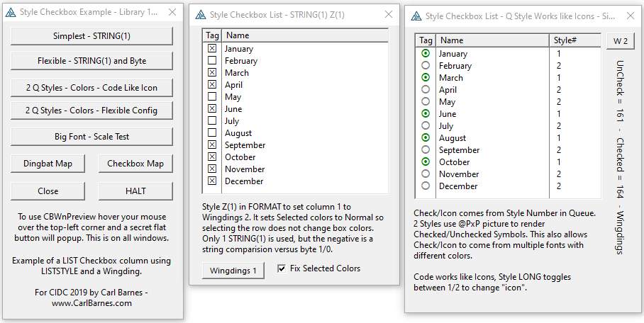Open 2 Q Styles Code Like Icon
644x323 pixels.
pyautogui.click(x=92, y=88)
